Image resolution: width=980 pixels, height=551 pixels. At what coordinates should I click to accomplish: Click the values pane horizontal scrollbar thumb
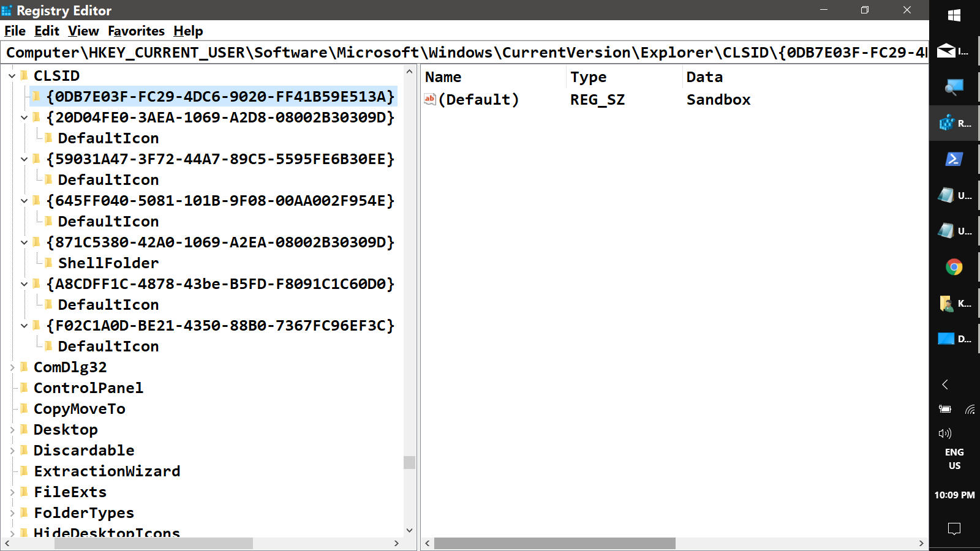tap(555, 544)
